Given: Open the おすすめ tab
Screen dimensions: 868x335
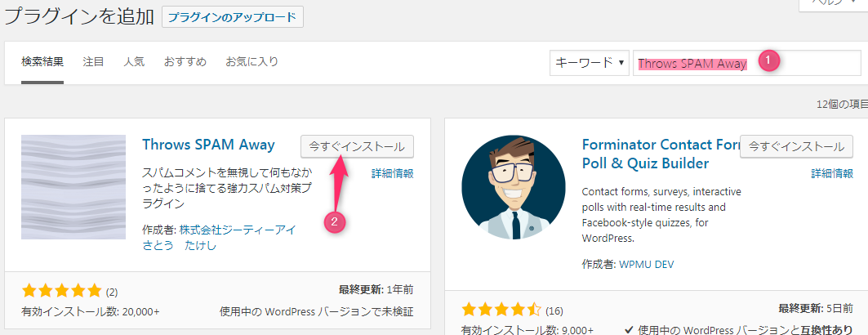Looking at the screenshot, I should coord(185,61).
